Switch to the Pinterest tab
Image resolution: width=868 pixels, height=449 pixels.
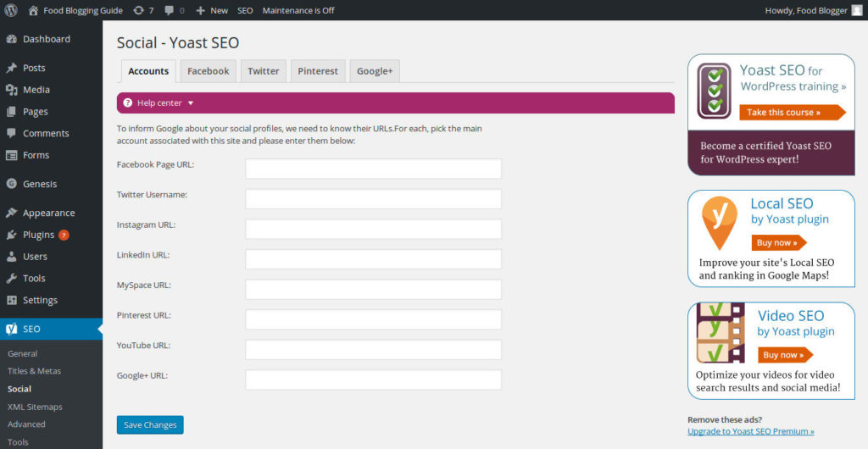pos(318,71)
